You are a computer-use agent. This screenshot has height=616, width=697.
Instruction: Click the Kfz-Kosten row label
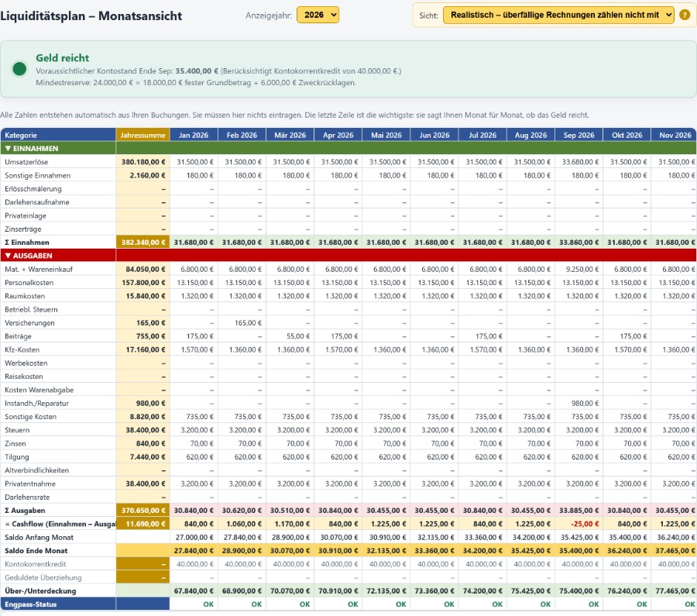[x=22, y=350]
